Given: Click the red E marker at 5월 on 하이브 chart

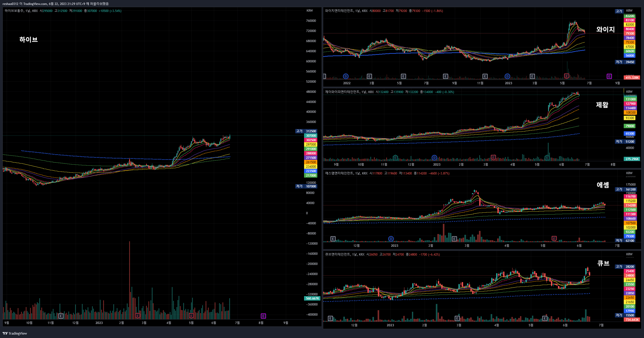Looking at the screenshot, I should pos(191,316).
